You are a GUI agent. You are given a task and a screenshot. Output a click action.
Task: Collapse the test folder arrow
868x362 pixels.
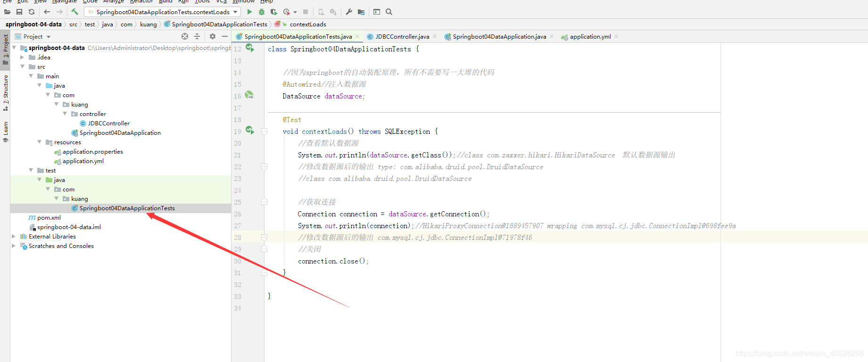[x=31, y=170]
